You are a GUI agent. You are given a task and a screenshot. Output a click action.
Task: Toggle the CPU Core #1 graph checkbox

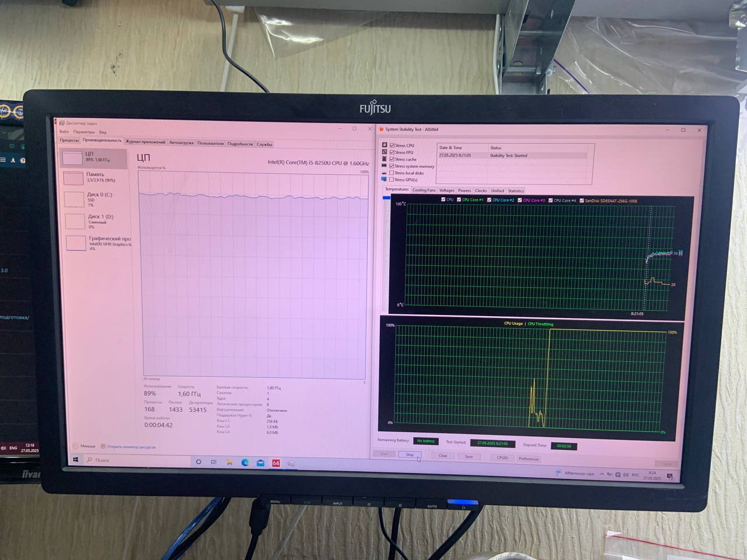(459, 199)
